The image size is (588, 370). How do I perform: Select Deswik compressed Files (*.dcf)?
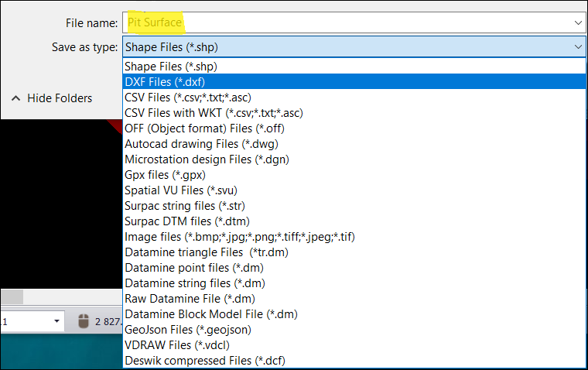click(x=210, y=361)
